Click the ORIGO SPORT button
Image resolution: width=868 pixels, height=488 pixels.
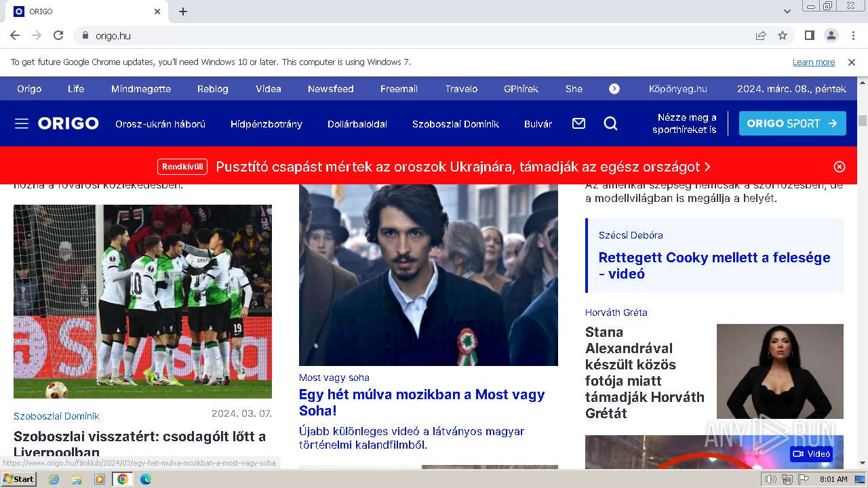(793, 123)
